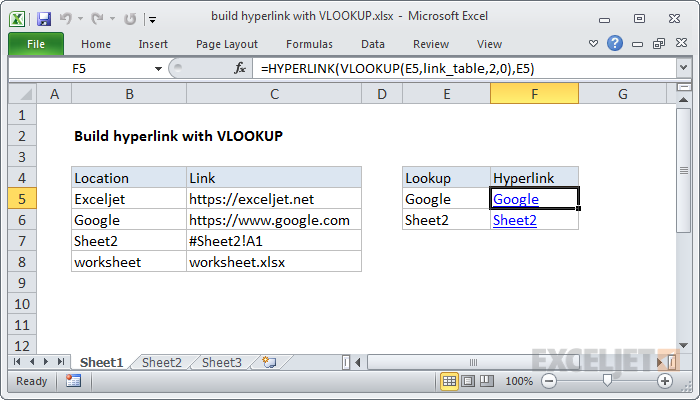Click the vertical split box above scrollbar
This screenshot has height=400, width=700.
point(683,87)
